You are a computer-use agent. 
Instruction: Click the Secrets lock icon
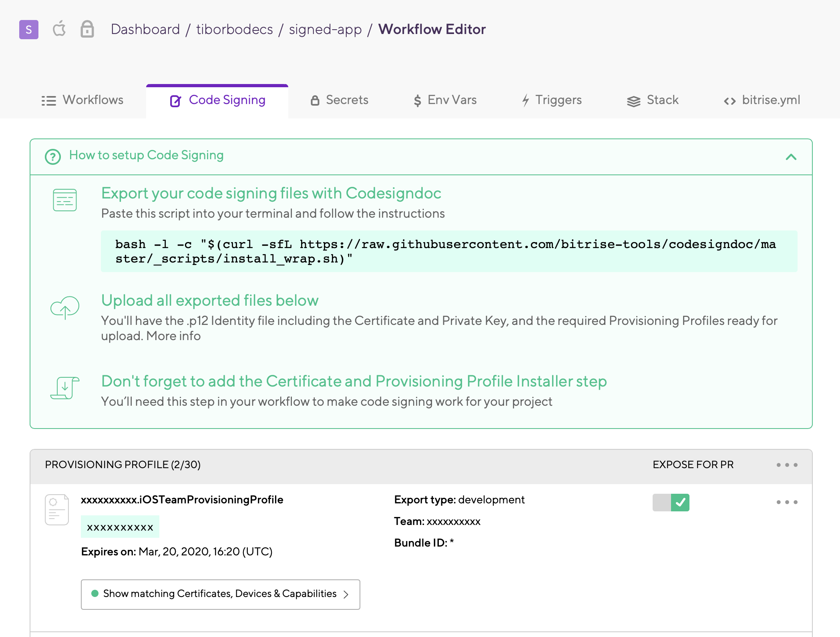click(315, 100)
